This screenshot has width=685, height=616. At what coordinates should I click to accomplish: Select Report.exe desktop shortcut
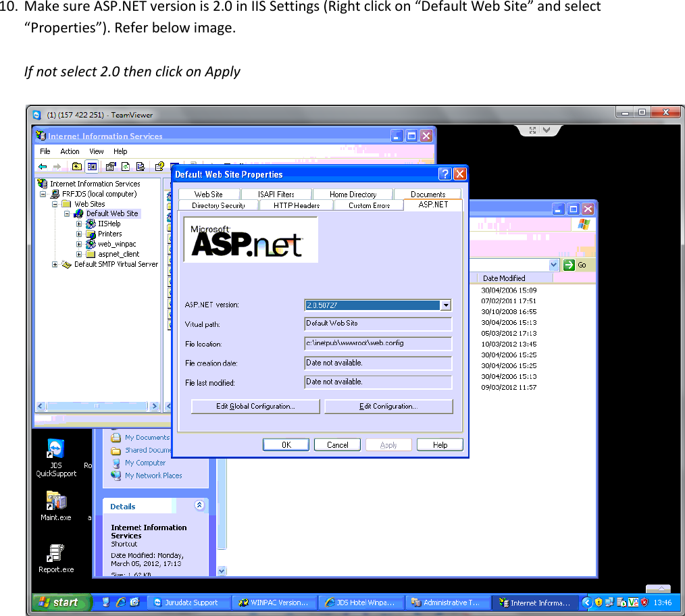[x=56, y=559]
